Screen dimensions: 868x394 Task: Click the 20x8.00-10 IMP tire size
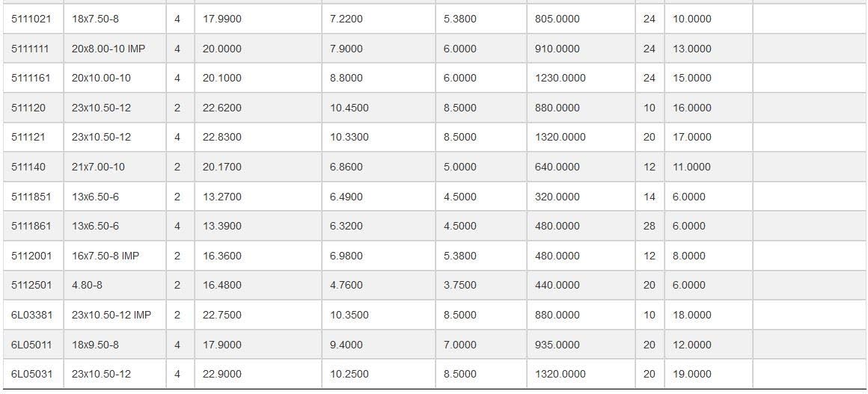[109, 49]
